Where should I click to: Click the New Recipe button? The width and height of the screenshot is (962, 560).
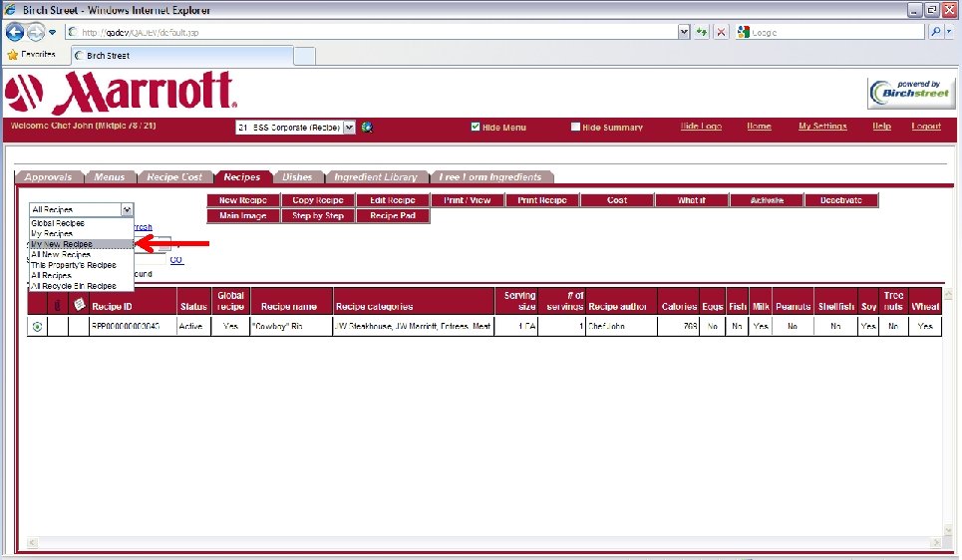coord(243,200)
